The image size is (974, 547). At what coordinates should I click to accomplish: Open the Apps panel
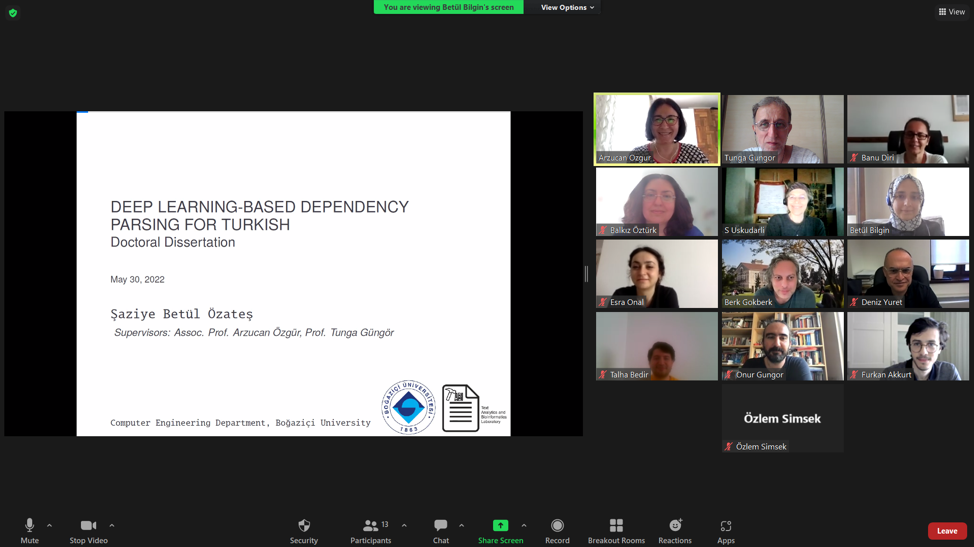[726, 526]
